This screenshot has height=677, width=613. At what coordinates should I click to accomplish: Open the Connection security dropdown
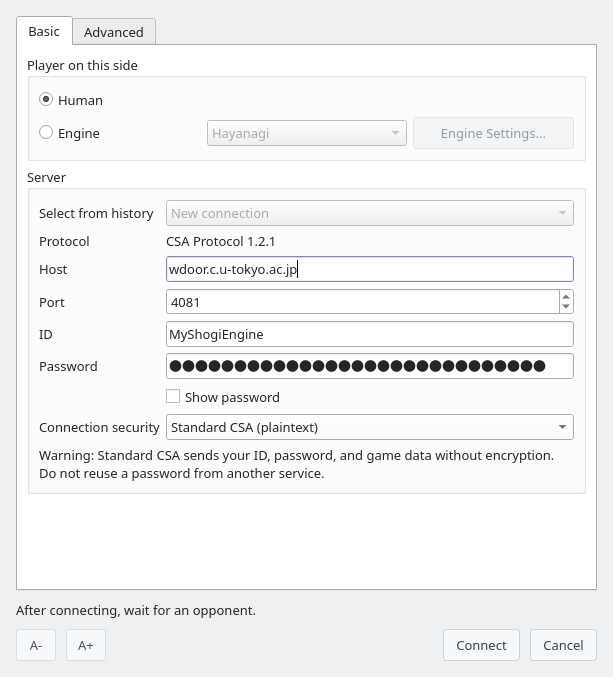pyautogui.click(x=370, y=427)
